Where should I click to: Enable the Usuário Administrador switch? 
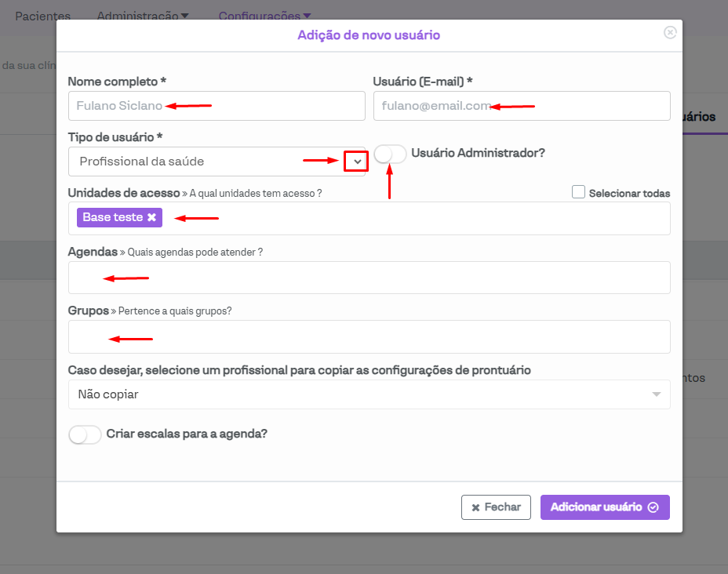coord(390,154)
